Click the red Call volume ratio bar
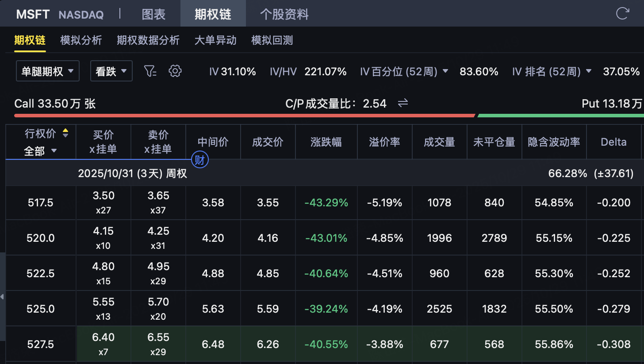This screenshot has width=644, height=364. tap(244, 116)
